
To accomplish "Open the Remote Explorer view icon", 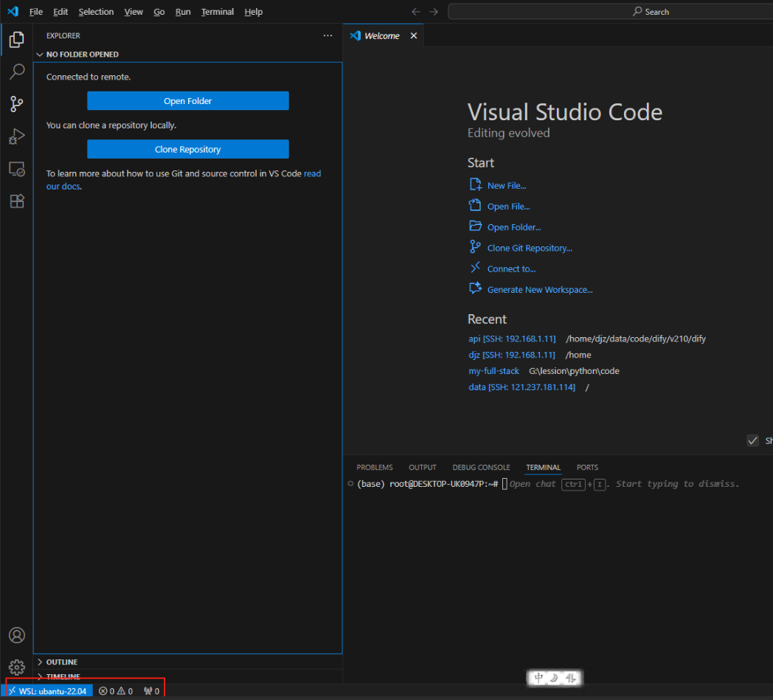I will pyautogui.click(x=17, y=169).
